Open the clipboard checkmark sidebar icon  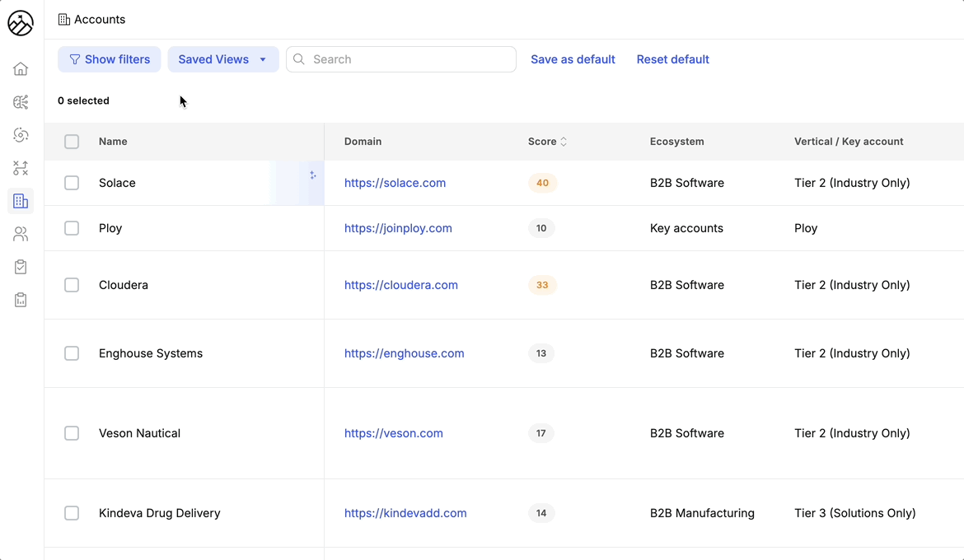pos(21,267)
